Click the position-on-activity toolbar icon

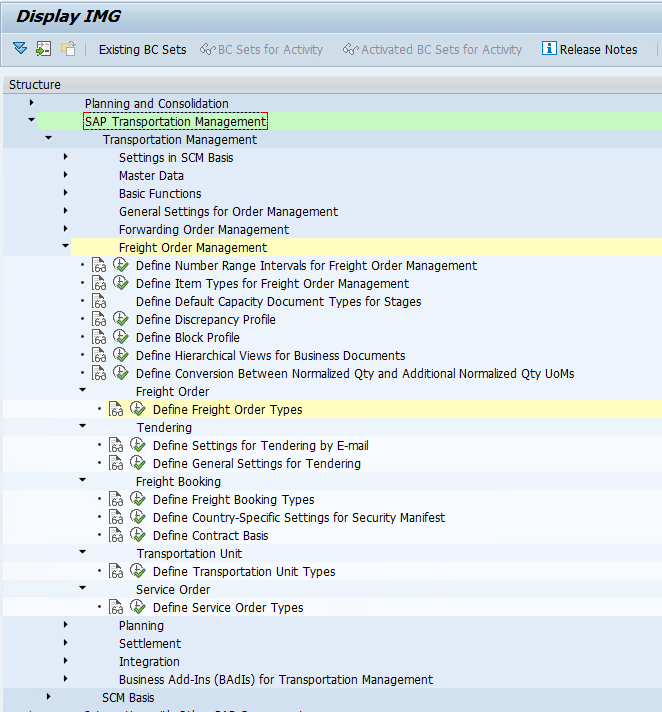(x=44, y=49)
